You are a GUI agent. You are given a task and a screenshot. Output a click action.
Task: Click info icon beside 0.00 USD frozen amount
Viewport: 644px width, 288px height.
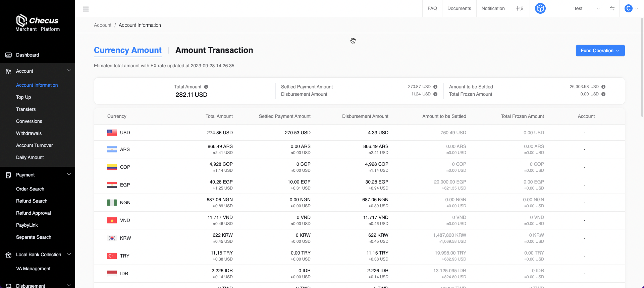click(603, 94)
